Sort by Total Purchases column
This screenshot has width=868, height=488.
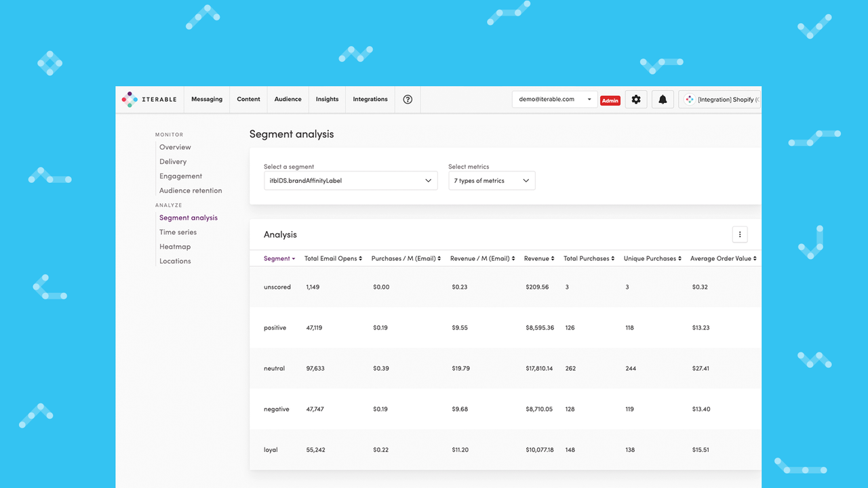point(589,258)
